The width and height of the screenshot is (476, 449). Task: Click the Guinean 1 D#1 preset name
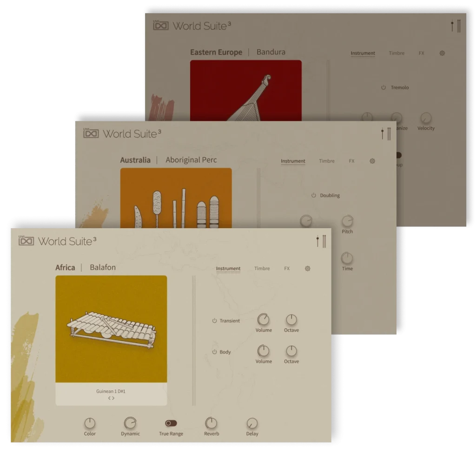[x=111, y=391]
